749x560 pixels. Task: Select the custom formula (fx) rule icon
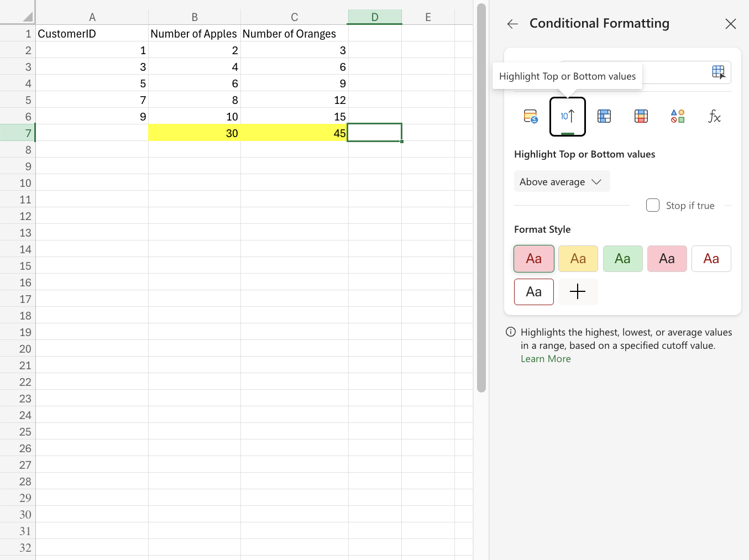(x=714, y=117)
